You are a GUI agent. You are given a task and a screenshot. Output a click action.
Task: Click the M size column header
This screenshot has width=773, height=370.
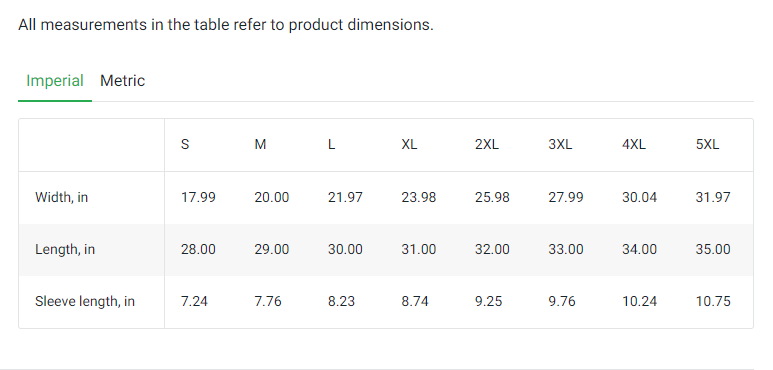tap(260, 145)
